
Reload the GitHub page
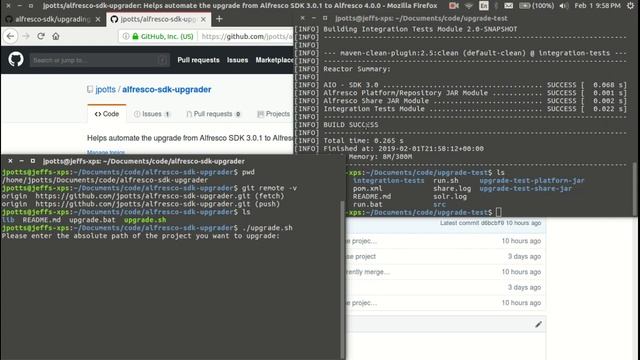pyautogui.click(x=41, y=36)
